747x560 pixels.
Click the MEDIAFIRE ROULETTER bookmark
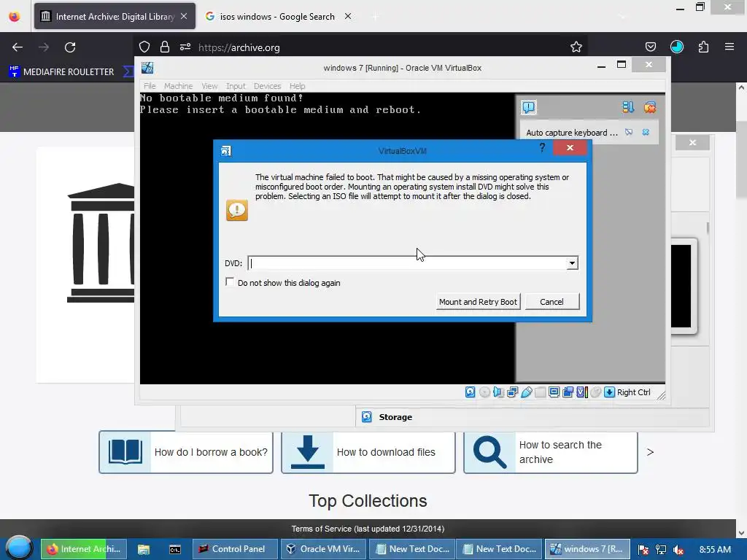point(61,71)
